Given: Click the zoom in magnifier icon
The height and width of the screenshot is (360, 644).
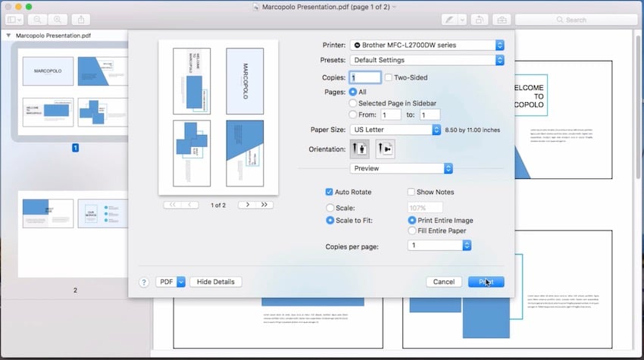Looking at the screenshot, I should pyautogui.click(x=58, y=19).
